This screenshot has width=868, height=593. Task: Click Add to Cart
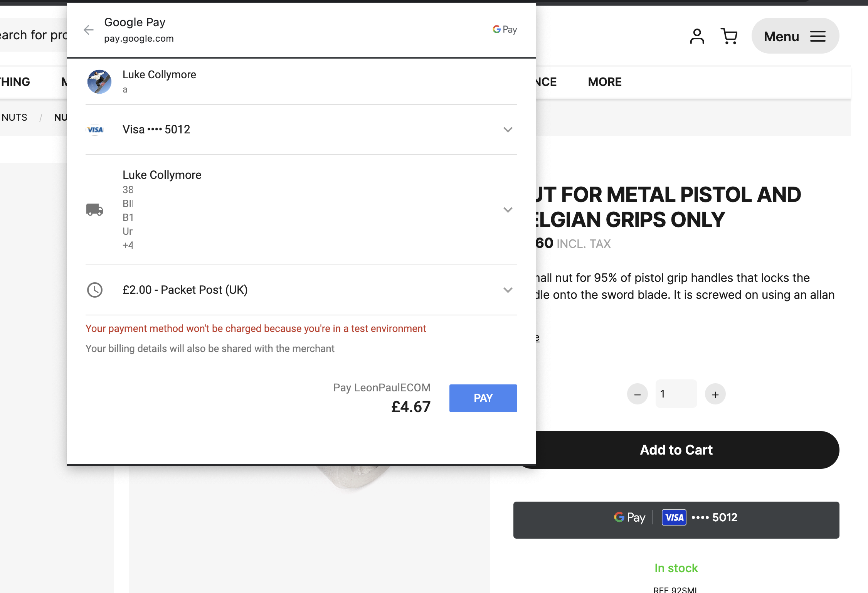(676, 450)
